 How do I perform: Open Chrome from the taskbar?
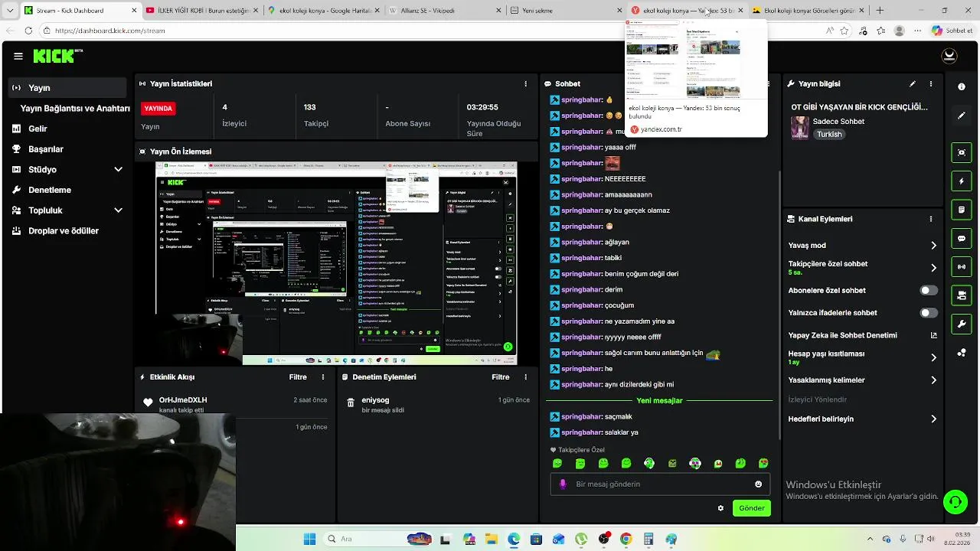click(626, 539)
